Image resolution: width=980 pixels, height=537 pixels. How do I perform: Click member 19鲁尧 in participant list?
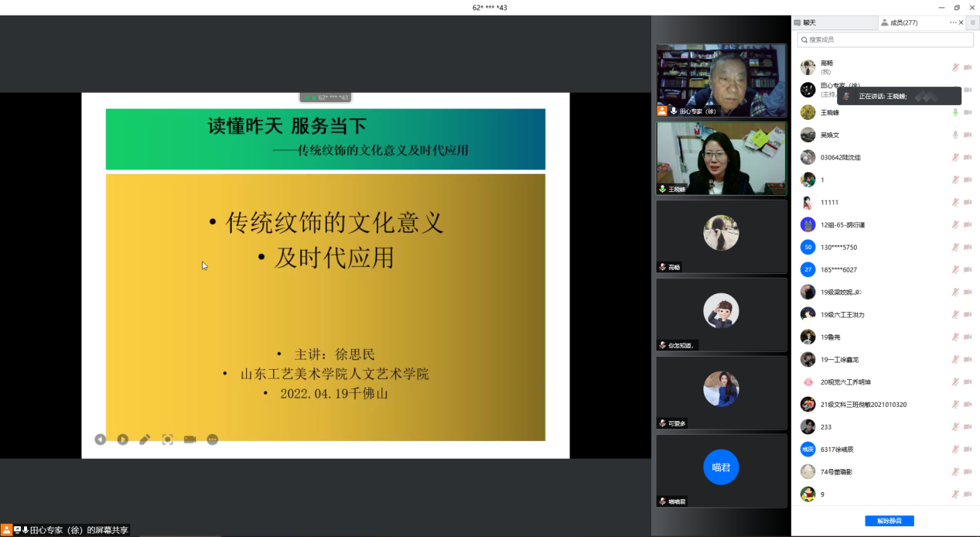click(x=832, y=337)
